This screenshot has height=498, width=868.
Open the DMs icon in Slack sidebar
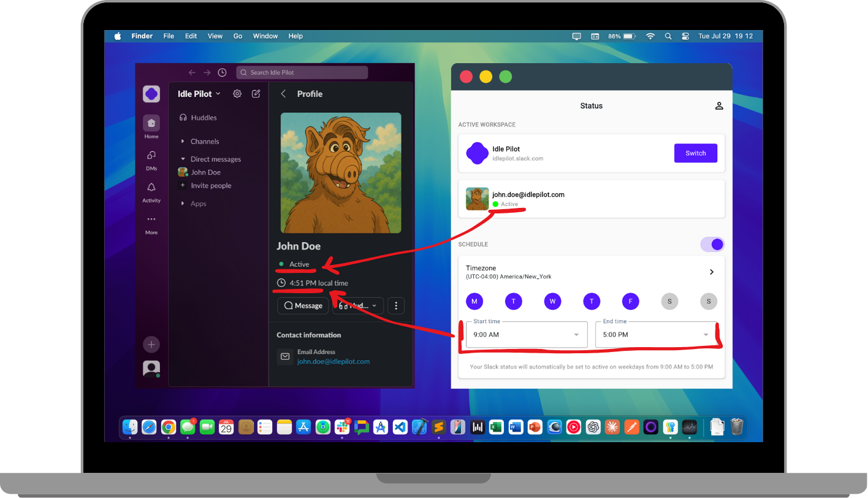click(151, 156)
